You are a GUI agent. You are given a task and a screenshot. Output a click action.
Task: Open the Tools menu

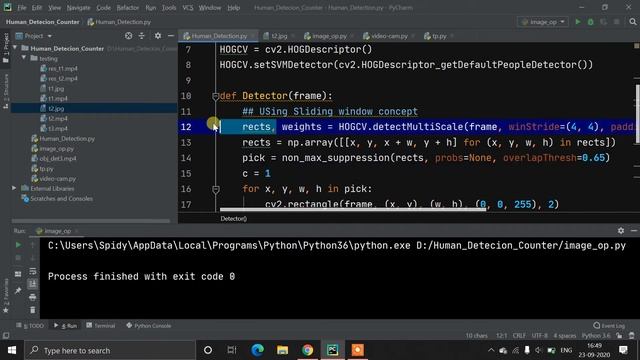click(x=169, y=8)
